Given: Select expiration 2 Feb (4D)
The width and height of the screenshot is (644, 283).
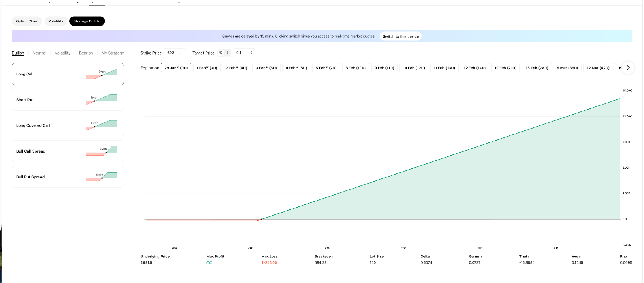Looking at the screenshot, I should (x=236, y=68).
